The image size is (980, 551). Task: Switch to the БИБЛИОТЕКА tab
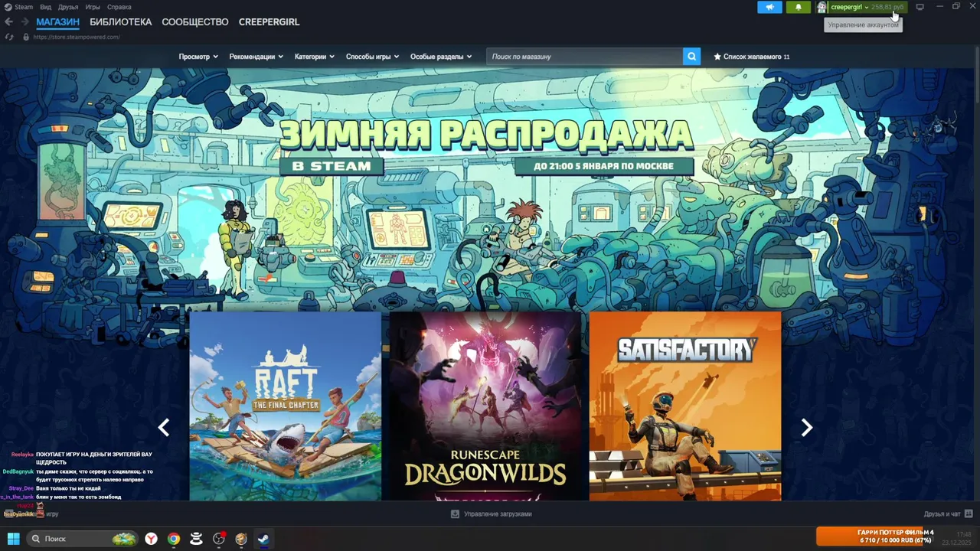pyautogui.click(x=121, y=22)
